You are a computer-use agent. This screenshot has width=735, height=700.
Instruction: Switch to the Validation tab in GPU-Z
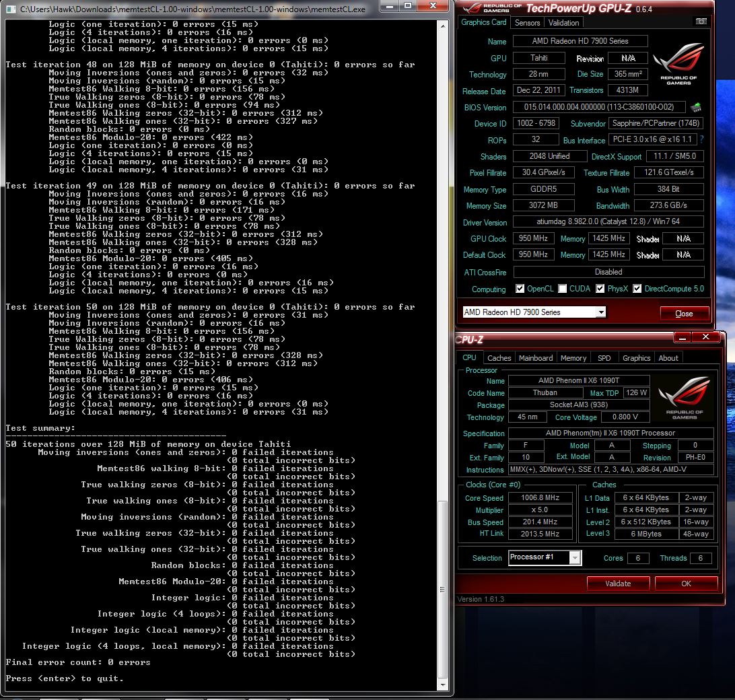click(563, 22)
